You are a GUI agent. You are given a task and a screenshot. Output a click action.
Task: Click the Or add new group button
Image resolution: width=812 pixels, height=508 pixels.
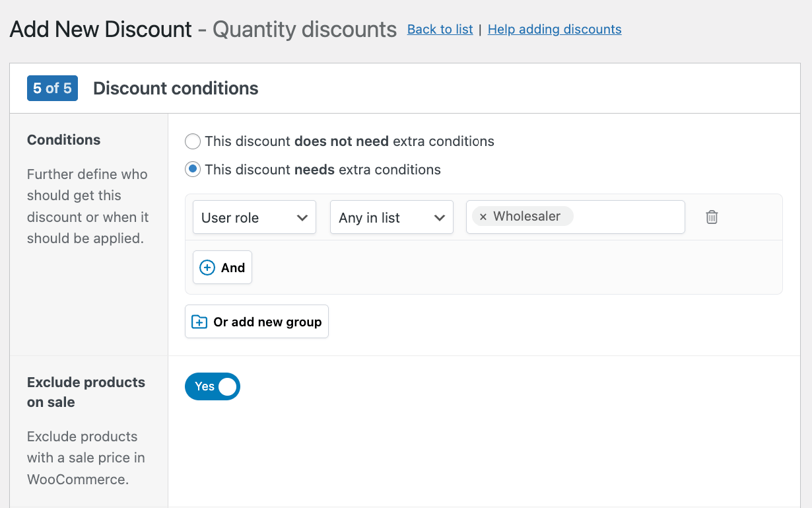257,321
